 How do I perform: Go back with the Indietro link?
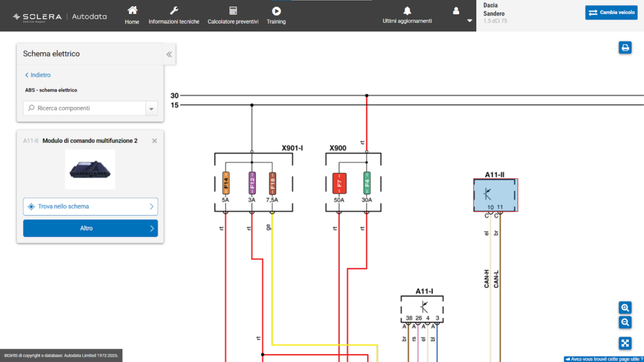tap(38, 75)
